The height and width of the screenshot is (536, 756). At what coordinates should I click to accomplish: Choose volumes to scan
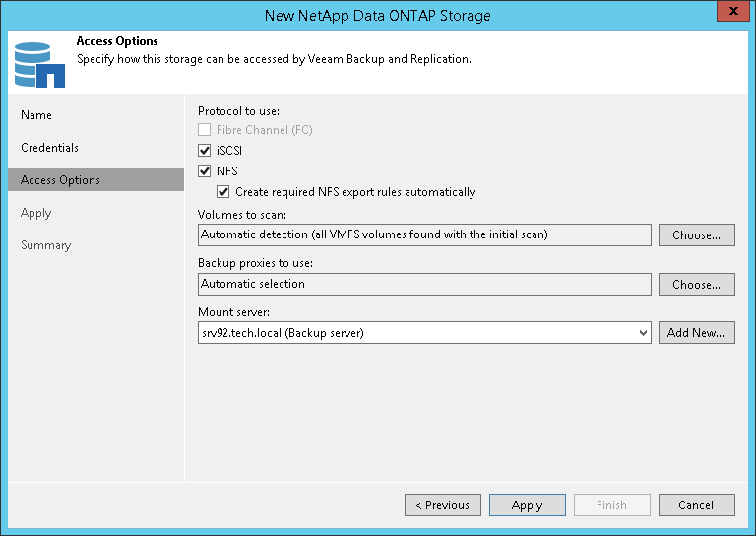tap(696, 235)
